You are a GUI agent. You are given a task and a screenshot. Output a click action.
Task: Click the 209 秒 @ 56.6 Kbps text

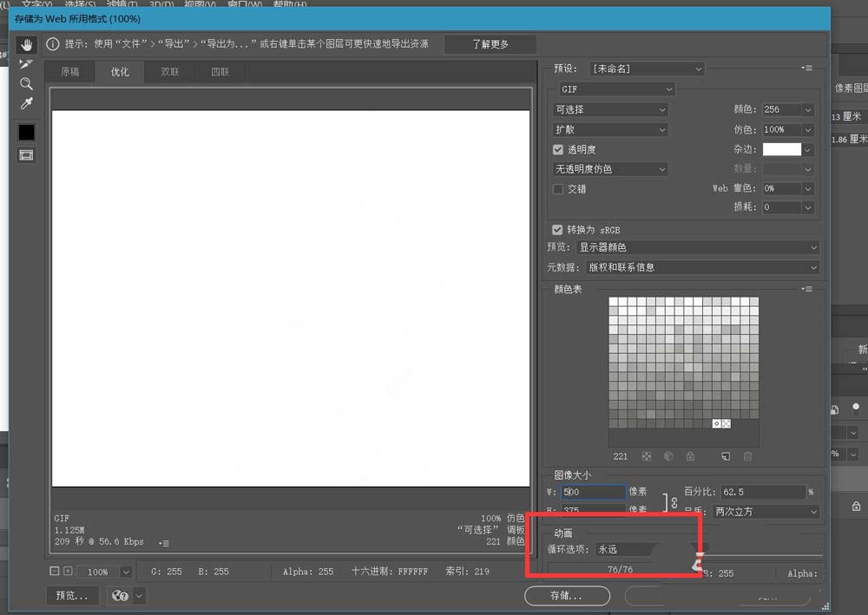99,541
